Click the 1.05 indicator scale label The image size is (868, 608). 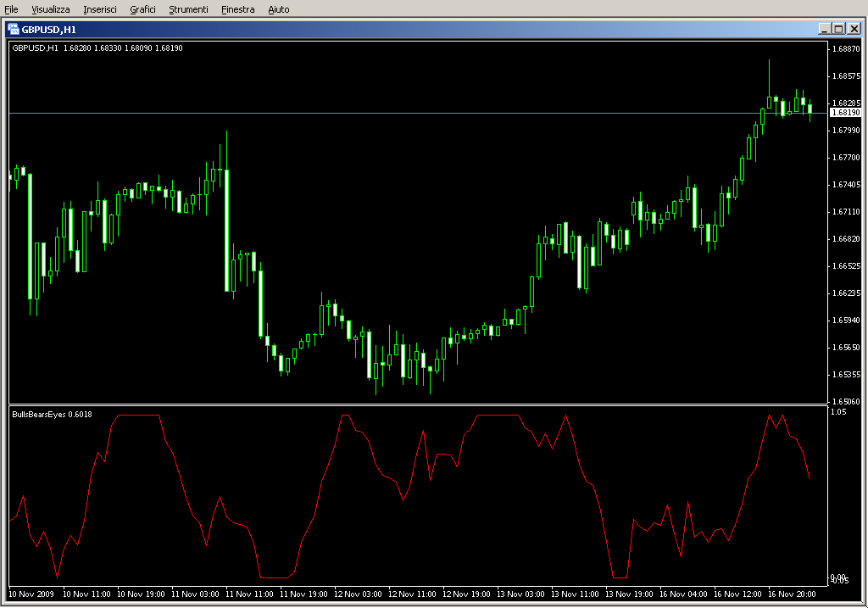pyautogui.click(x=838, y=412)
